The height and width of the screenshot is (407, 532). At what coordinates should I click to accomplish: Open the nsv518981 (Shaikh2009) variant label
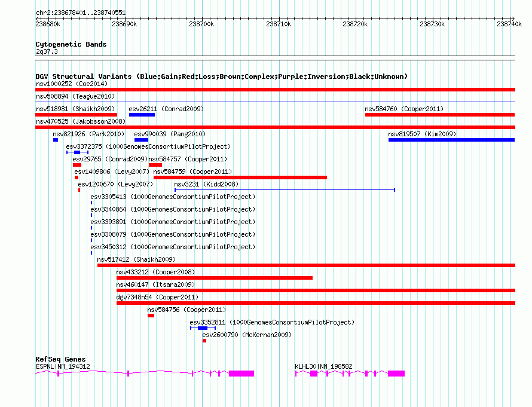(75, 109)
